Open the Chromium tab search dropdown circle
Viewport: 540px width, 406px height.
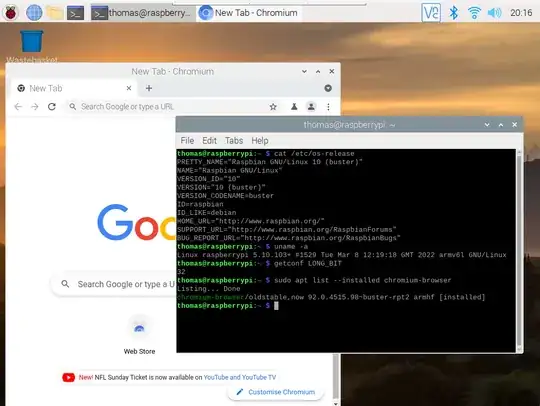coord(328,88)
